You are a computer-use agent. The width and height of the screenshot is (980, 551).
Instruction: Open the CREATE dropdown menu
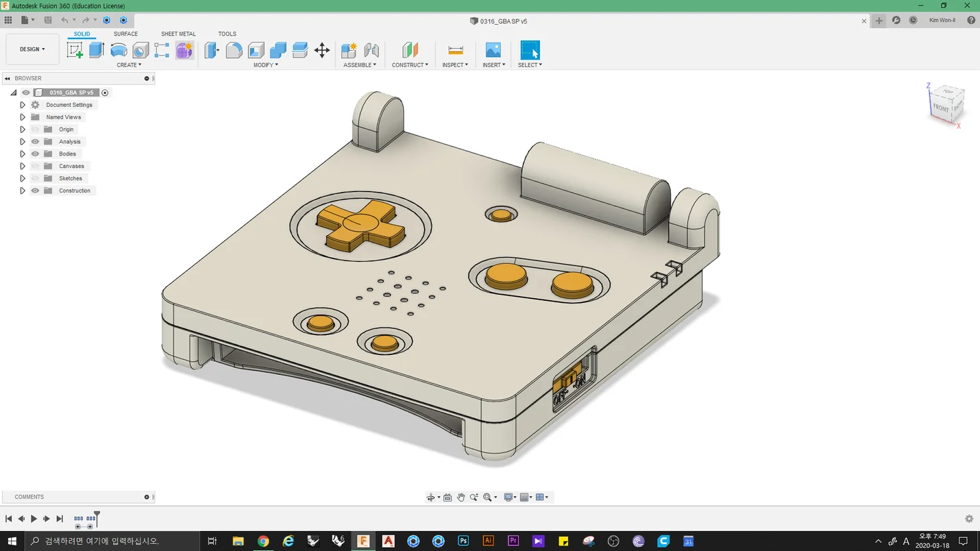point(129,65)
